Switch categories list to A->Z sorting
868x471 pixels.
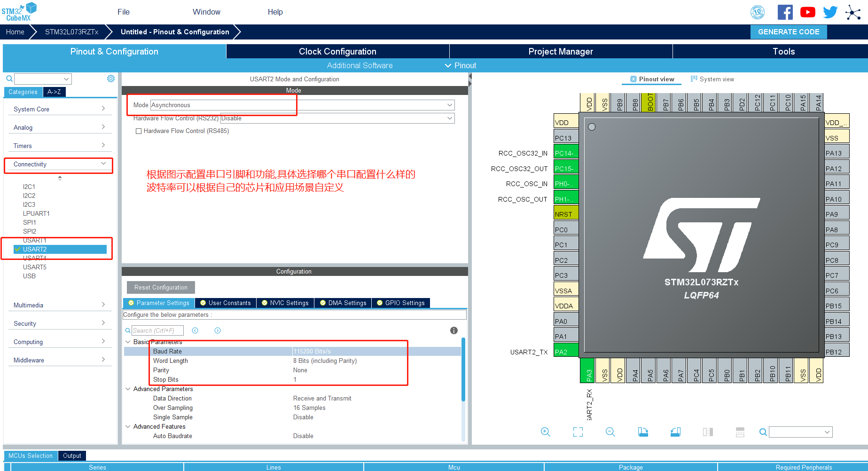[x=54, y=92]
